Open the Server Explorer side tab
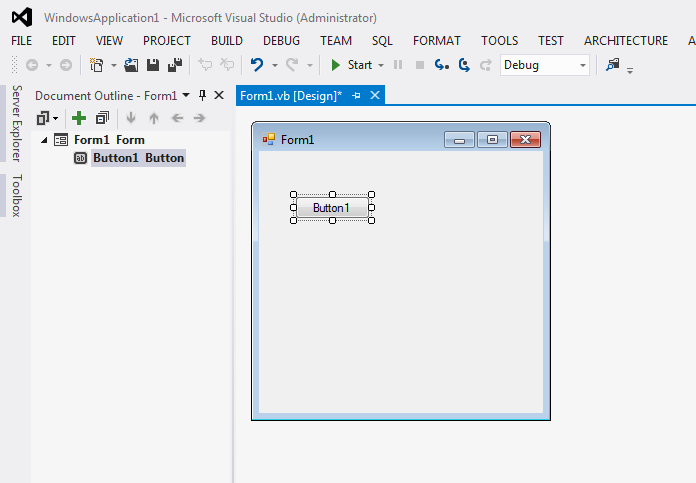696x483 pixels. pyautogui.click(x=16, y=123)
